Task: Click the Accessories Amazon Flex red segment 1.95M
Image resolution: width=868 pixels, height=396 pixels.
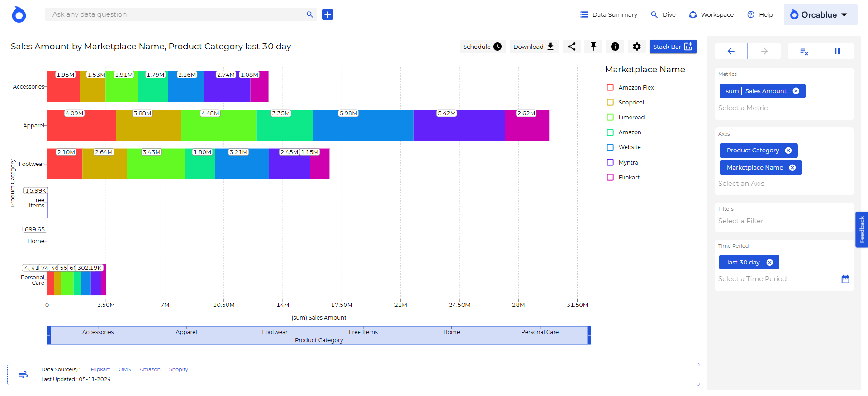Action: point(63,86)
